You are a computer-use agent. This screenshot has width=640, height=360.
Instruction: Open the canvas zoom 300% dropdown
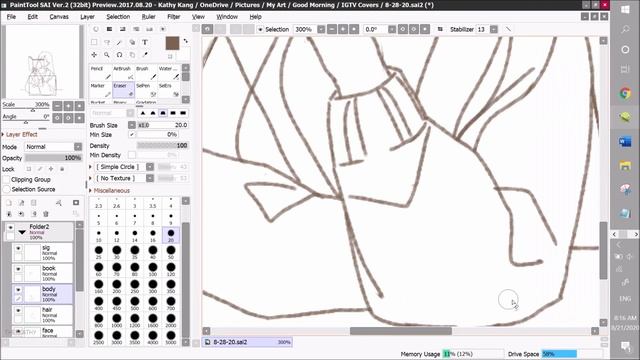coord(321,29)
